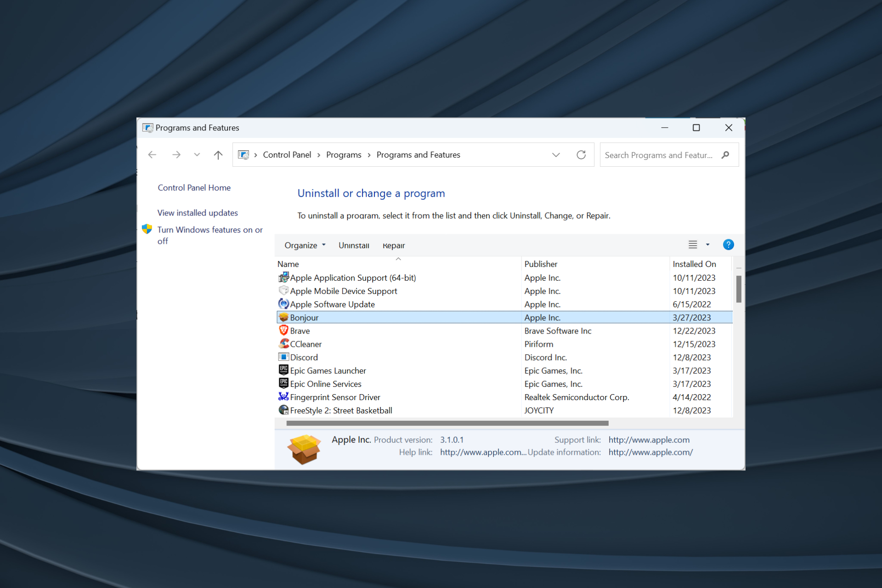The width and height of the screenshot is (882, 588).
Task: Click the 6/15/2022 install date
Action: 692,304
